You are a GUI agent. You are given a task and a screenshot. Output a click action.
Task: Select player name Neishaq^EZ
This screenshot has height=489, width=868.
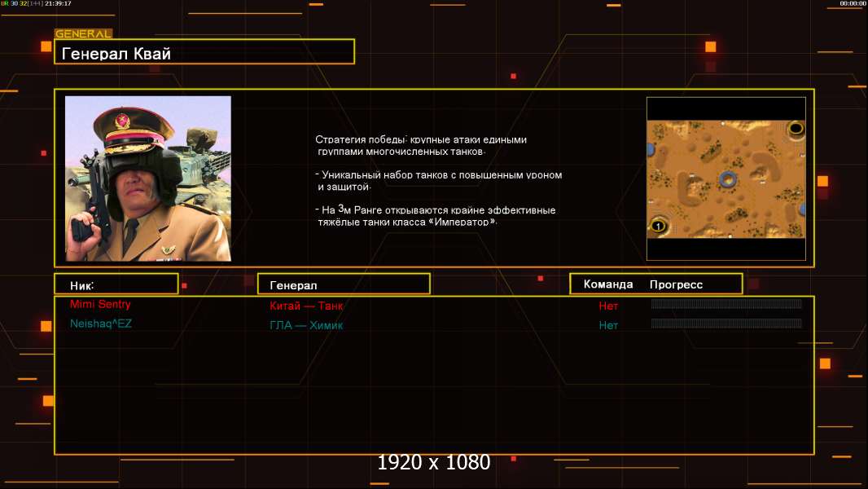point(101,324)
